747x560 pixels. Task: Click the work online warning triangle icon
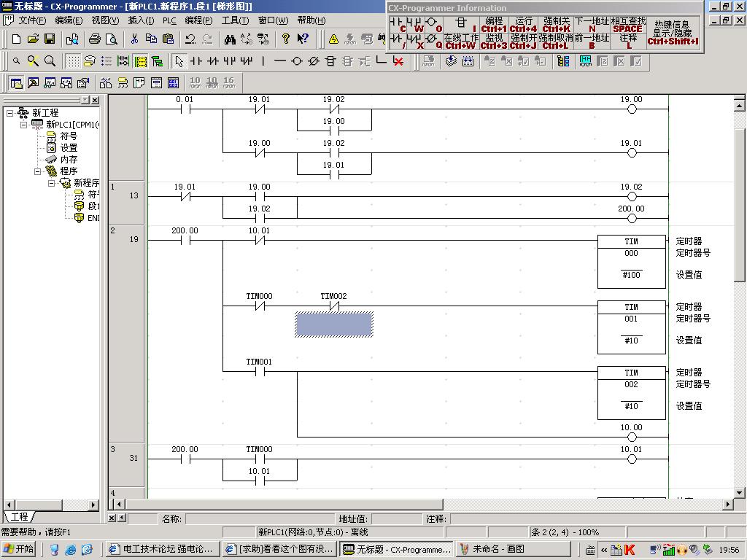click(333, 39)
